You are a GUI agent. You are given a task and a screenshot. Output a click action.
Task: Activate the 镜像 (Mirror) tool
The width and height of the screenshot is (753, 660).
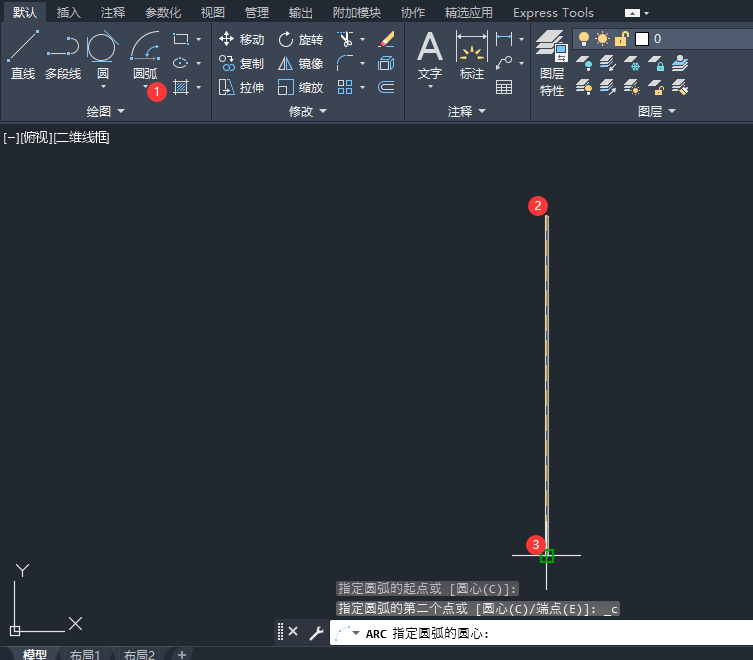301,63
